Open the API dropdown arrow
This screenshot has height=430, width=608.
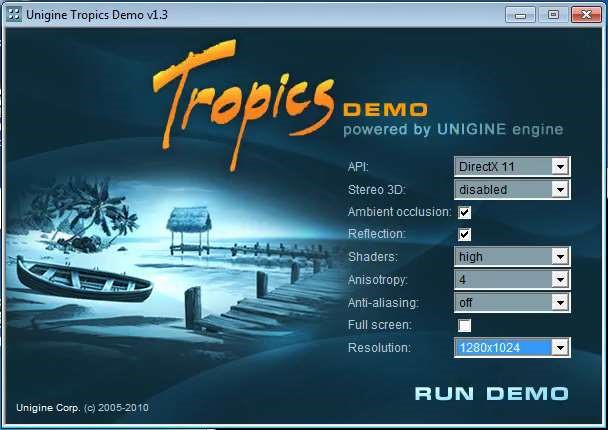[x=560, y=167]
